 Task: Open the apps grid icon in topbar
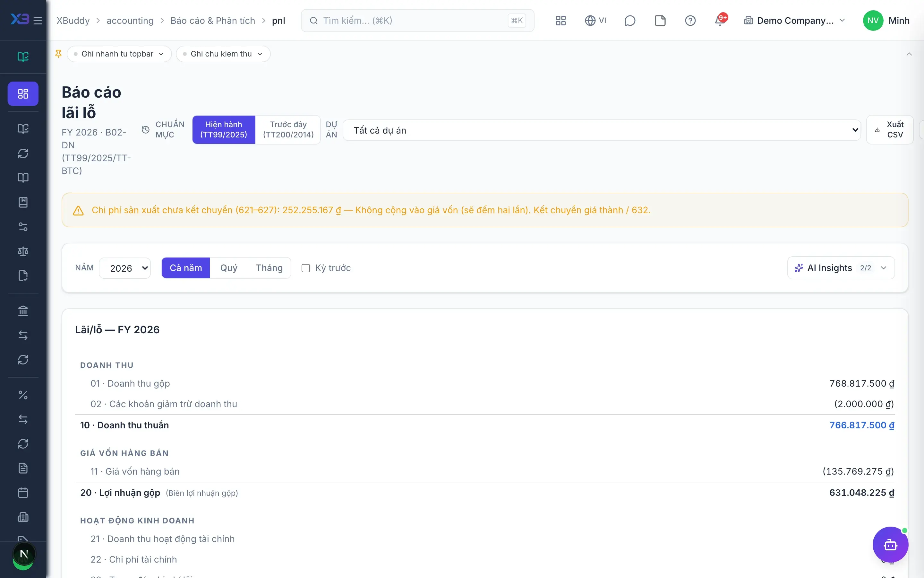pos(560,21)
